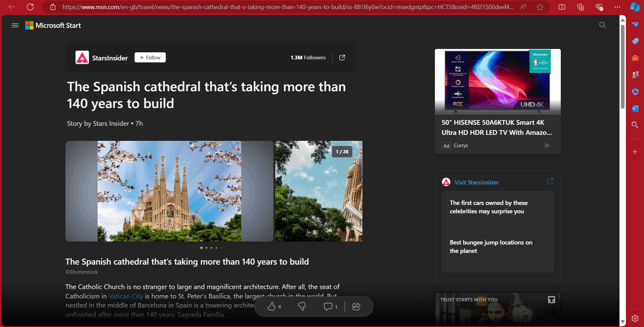Open the Tools briefcase icon in sidebar

(x=635, y=58)
